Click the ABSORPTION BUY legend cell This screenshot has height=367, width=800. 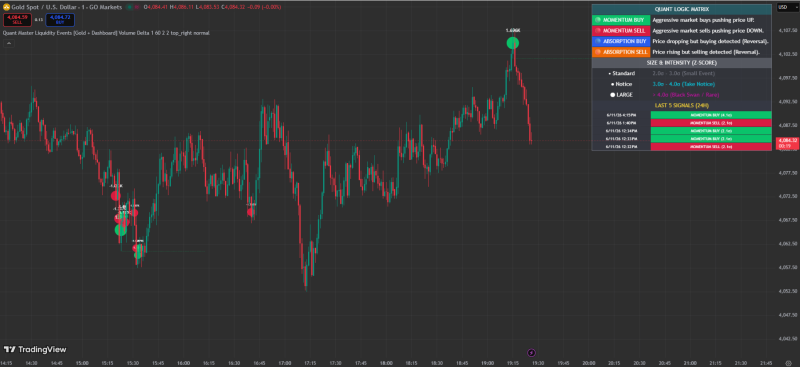coord(621,41)
